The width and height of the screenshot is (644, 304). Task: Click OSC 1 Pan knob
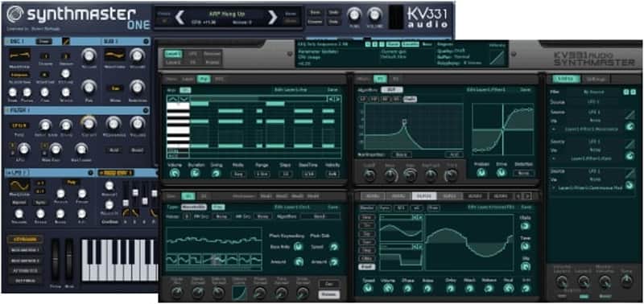[x=88, y=87]
